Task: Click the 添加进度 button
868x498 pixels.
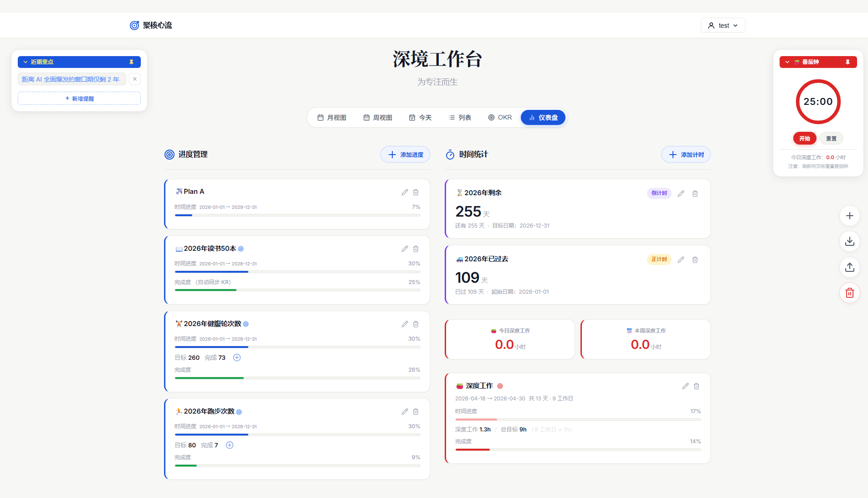Action: click(405, 155)
